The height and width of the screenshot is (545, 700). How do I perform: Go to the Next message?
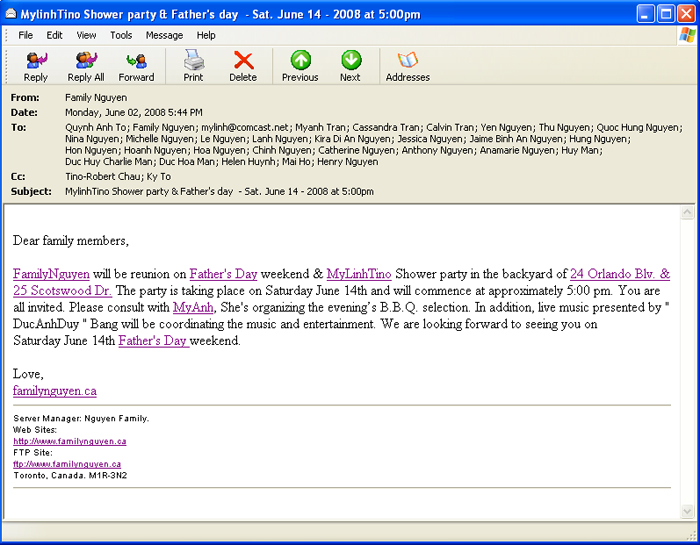350,66
